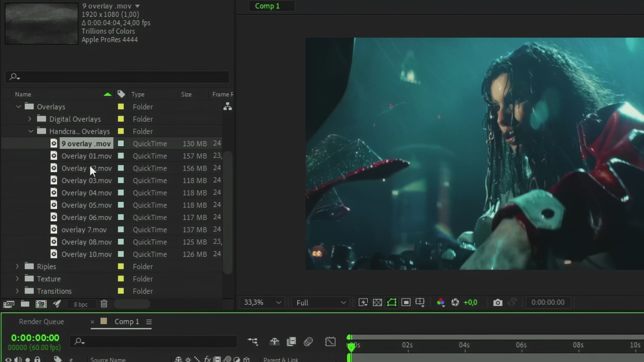The height and width of the screenshot is (362, 644).
Task: Click the 8 bpc color depth button
Action: (81, 304)
